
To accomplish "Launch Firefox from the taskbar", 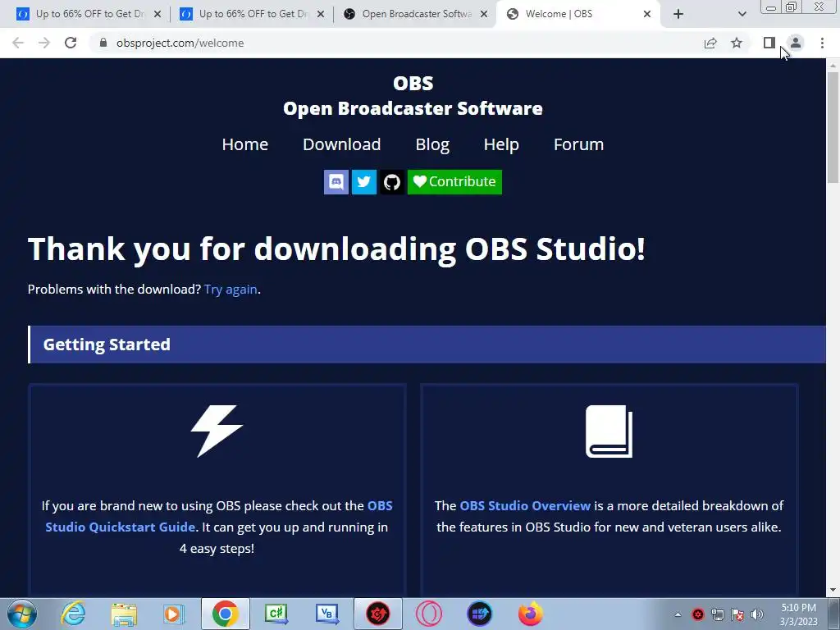I will (531, 614).
